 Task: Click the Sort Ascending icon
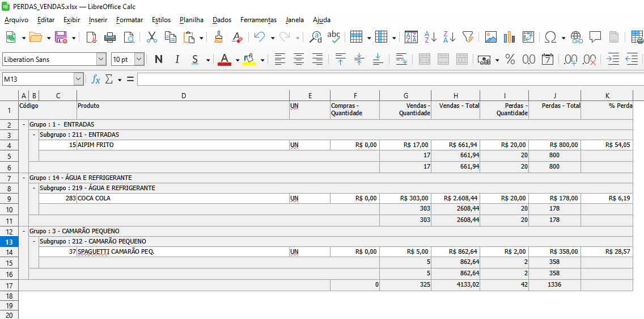430,37
